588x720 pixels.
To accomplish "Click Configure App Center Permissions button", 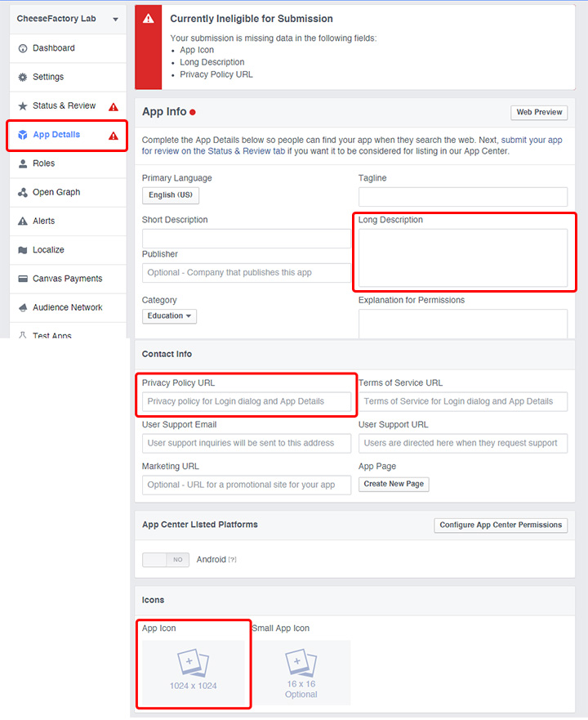I will coord(501,525).
